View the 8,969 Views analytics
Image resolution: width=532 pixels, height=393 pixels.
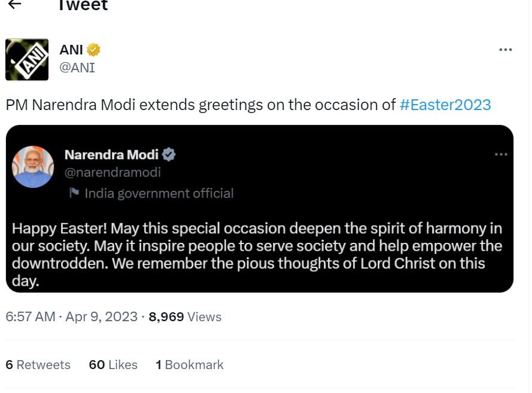click(185, 317)
